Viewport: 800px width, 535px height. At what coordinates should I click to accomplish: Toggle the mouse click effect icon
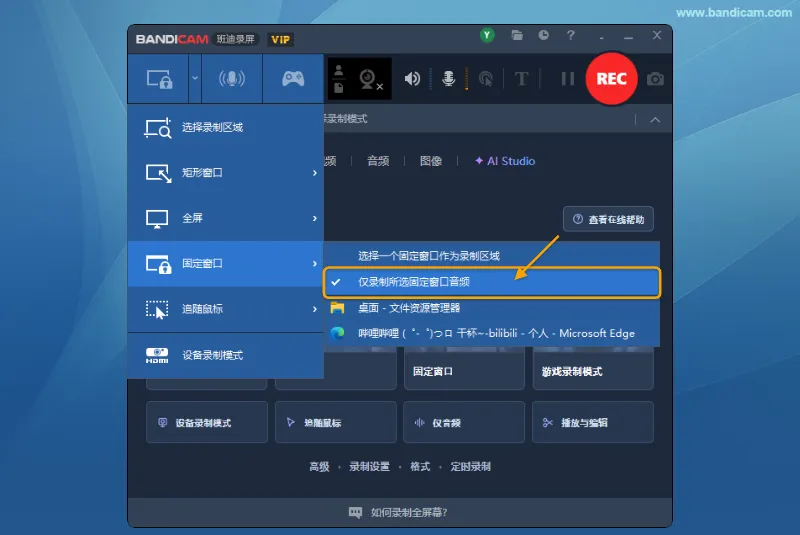pos(486,79)
